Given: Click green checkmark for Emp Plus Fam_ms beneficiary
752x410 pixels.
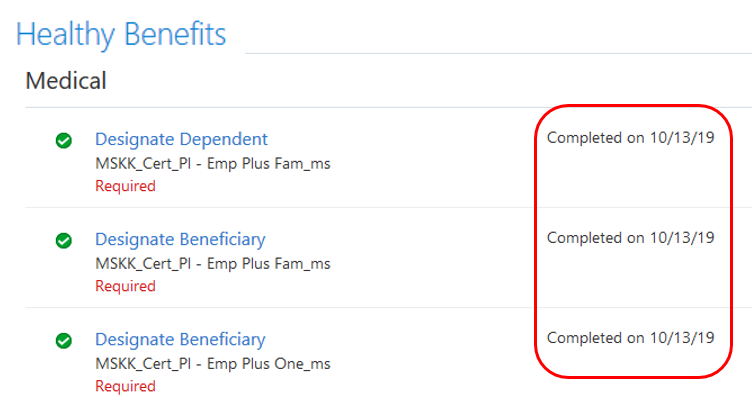Looking at the screenshot, I should pyautogui.click(x=63, y=241).
